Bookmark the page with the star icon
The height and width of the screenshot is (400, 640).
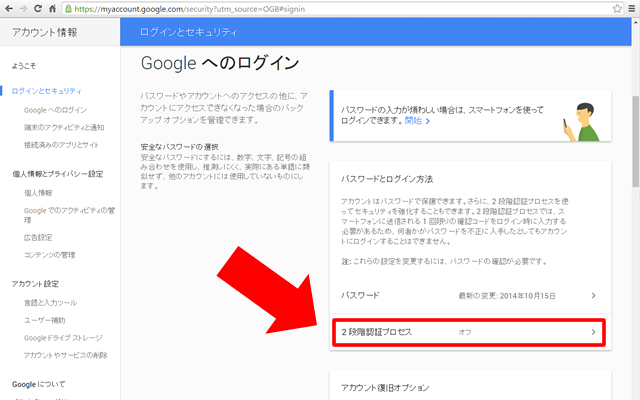click(617, 9)
